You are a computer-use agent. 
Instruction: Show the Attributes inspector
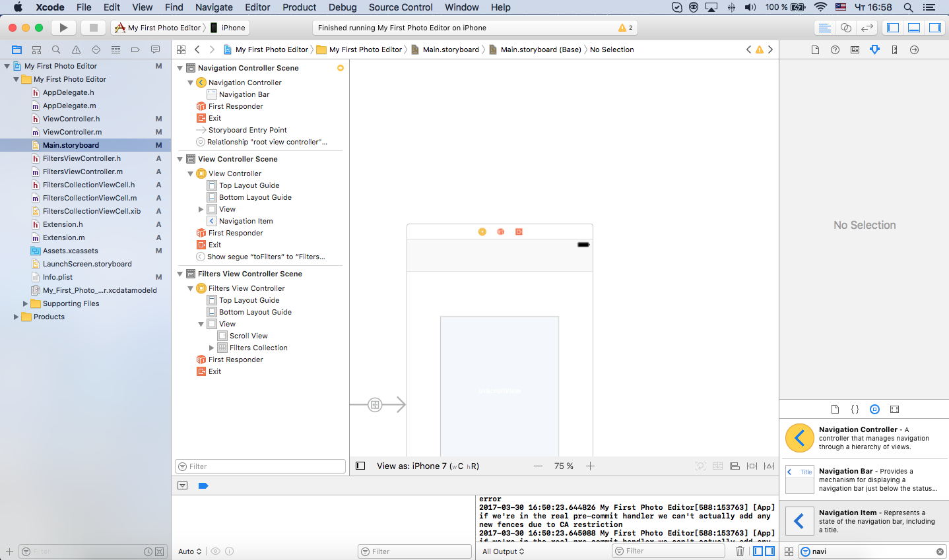pyautogui.click(x=874, y=49)
